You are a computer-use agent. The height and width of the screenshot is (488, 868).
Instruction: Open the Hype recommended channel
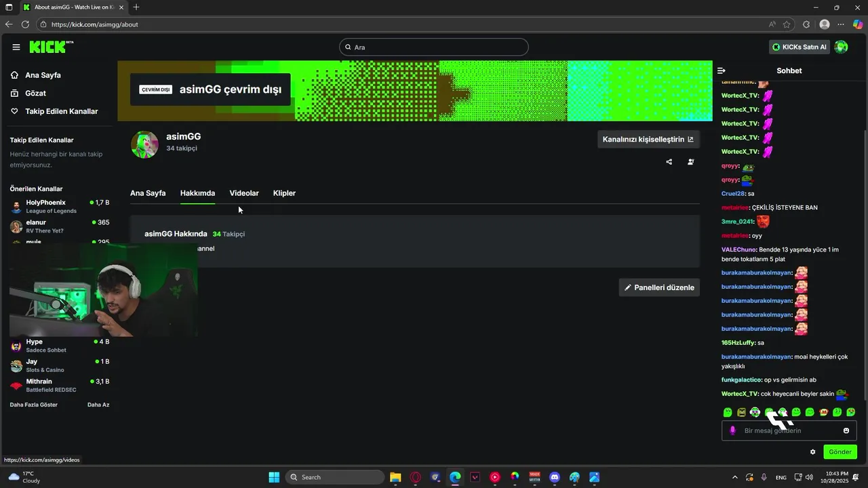coord(60,346)
